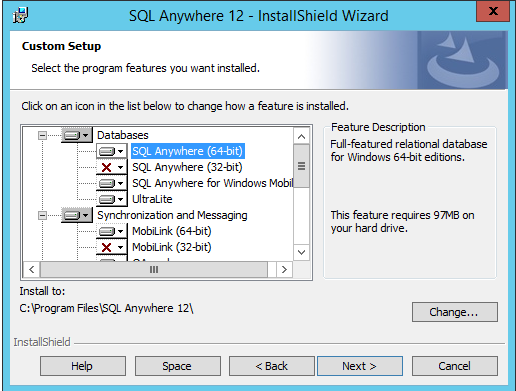Cancel the installation wizard
516x391 pixels.
coord(455,366)
